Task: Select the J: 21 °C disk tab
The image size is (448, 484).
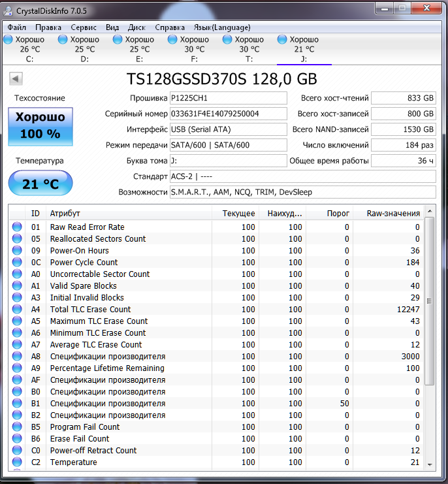Action: pos(304,49)
